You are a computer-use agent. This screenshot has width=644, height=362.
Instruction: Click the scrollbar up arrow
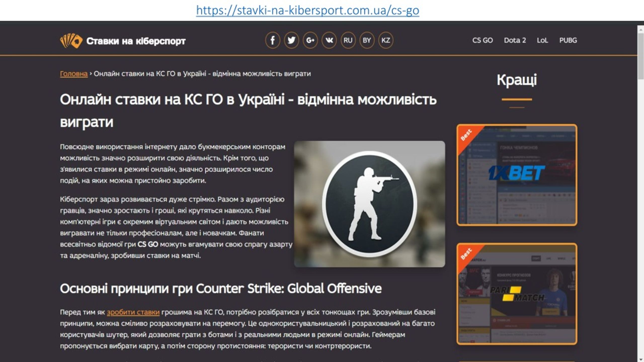tap(641, 29)
